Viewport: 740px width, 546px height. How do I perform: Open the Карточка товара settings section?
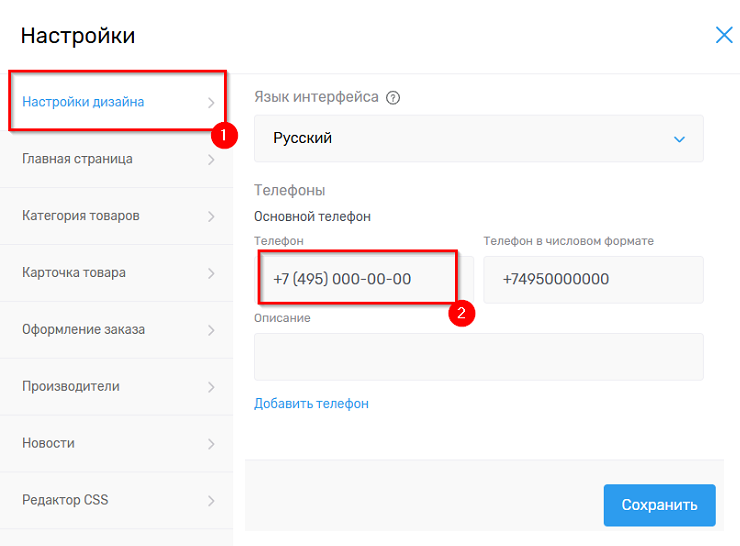[74, 273]
